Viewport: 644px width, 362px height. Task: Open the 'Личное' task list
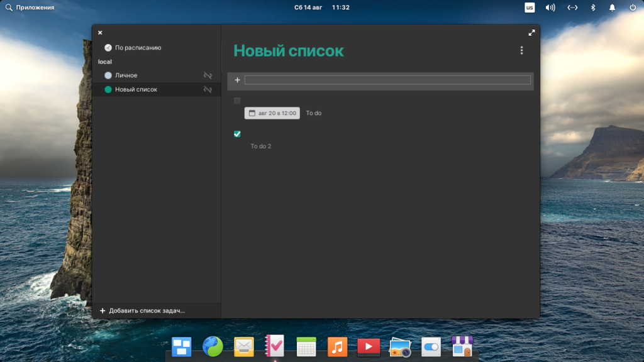126,75
